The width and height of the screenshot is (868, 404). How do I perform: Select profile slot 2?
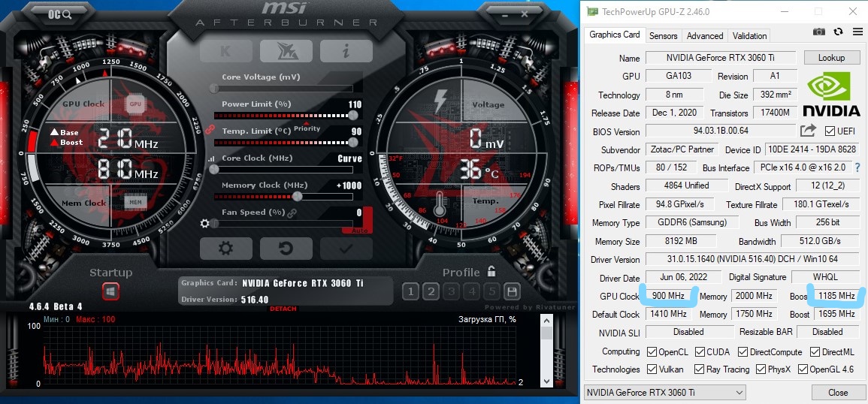[431, 291]
